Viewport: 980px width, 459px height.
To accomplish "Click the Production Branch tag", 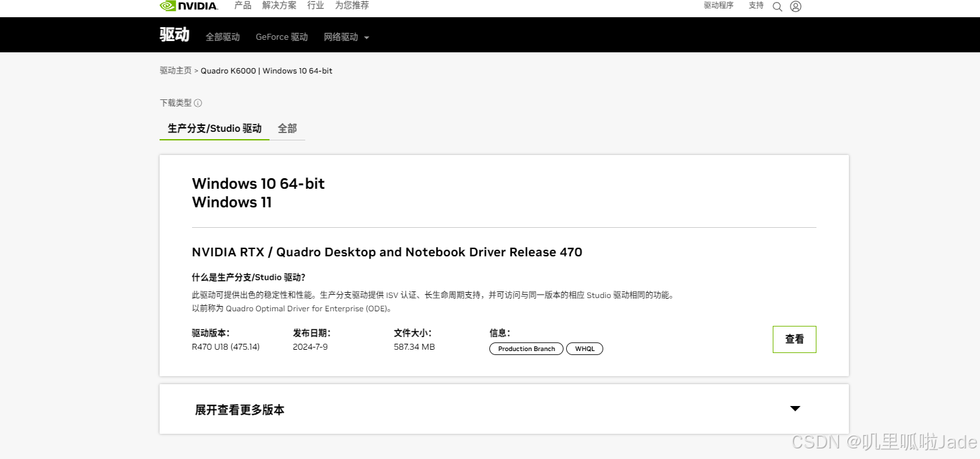I will [526, 349].
